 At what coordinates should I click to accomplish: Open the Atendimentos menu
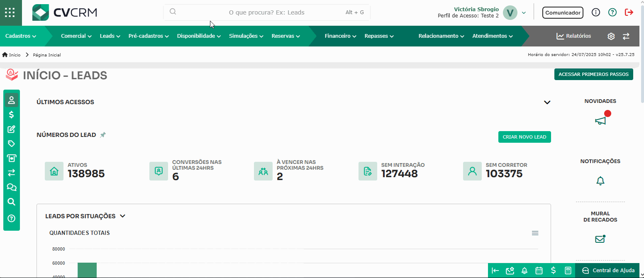(x=493, y=36)
